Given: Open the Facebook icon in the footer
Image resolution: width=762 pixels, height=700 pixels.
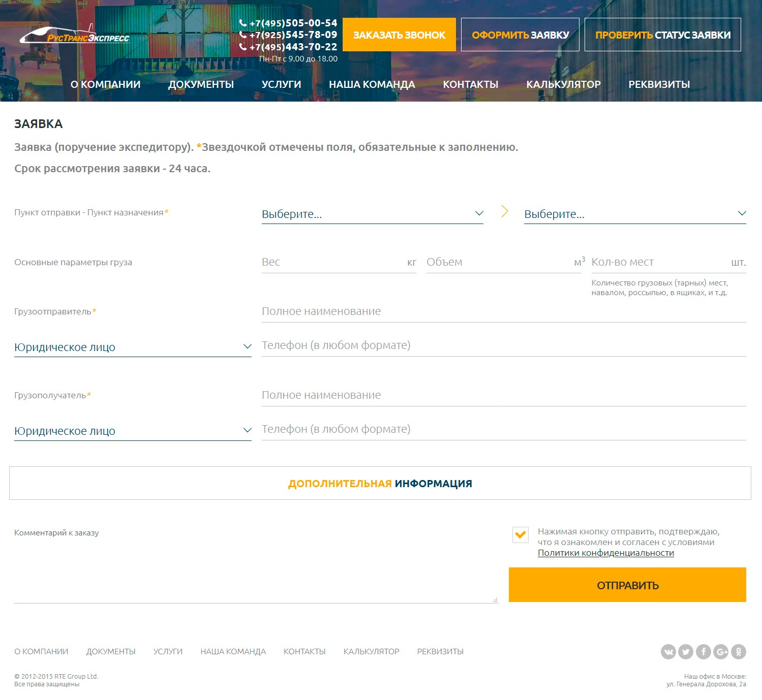Looking at the screenshot, I should (x=704, y=651).
